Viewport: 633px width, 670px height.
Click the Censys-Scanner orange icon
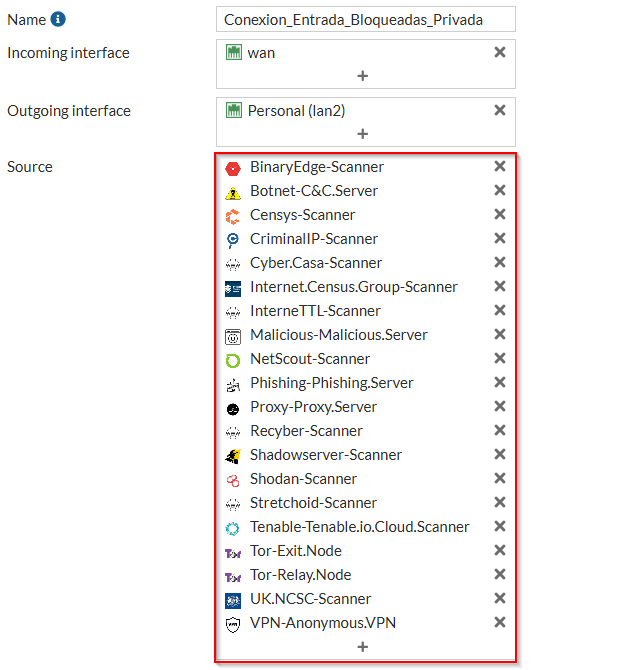click(x=233, y=215)
